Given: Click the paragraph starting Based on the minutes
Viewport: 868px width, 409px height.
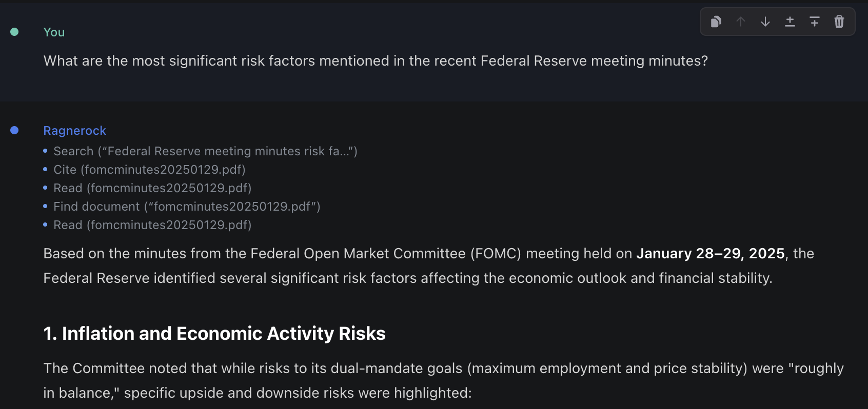Looking at the screenshot, I should point(429,265).
